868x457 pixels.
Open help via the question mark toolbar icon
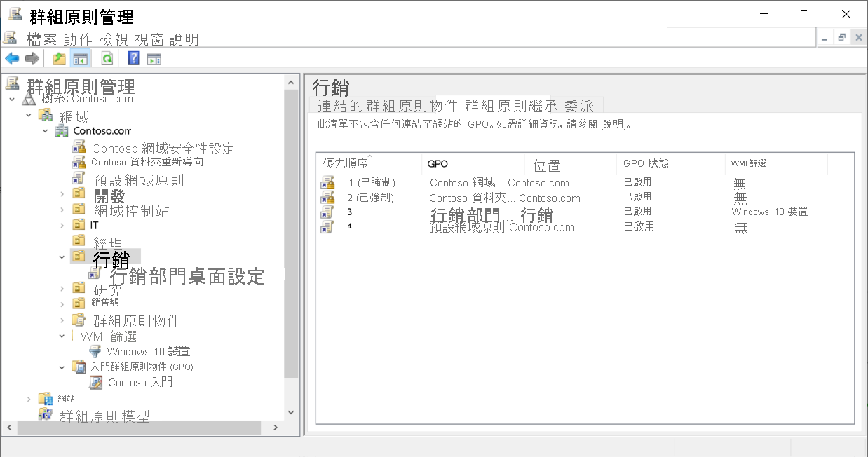coord(133,58)
